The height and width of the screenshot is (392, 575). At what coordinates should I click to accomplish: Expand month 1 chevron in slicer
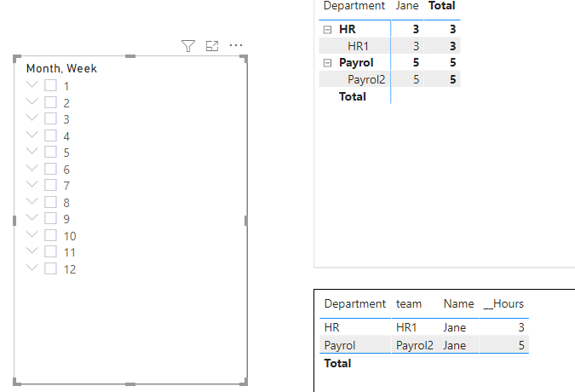pos(32,84)
